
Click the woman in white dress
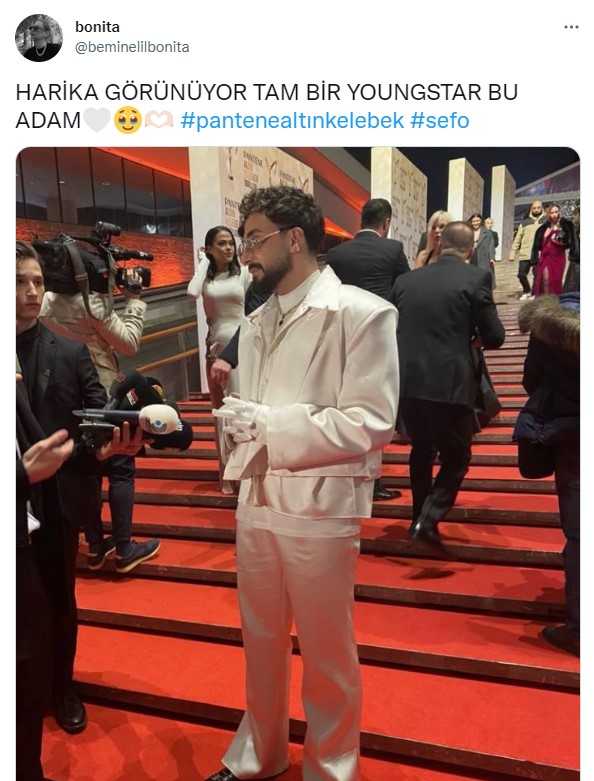[220, 319]
